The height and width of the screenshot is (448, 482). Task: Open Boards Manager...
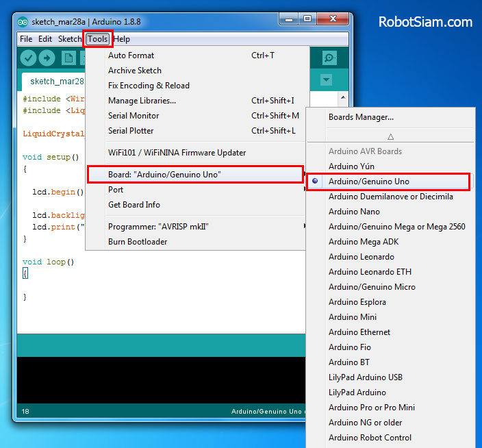[x=390, y=117]
